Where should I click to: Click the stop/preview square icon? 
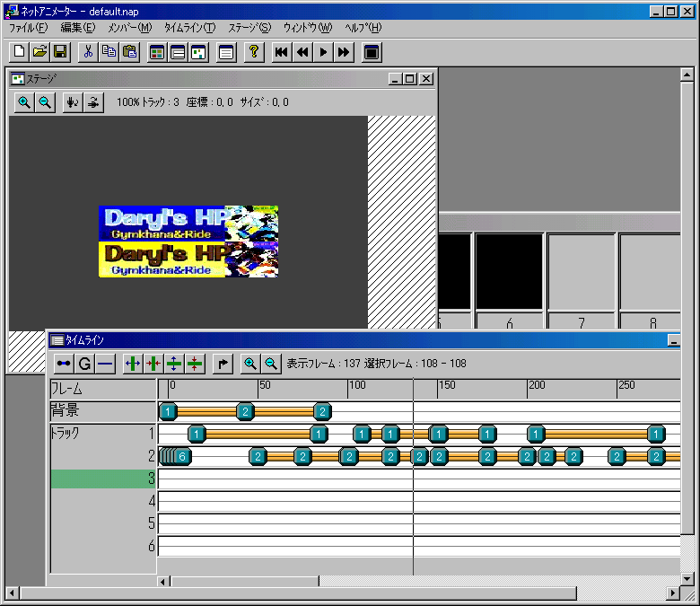click(371, 52)
